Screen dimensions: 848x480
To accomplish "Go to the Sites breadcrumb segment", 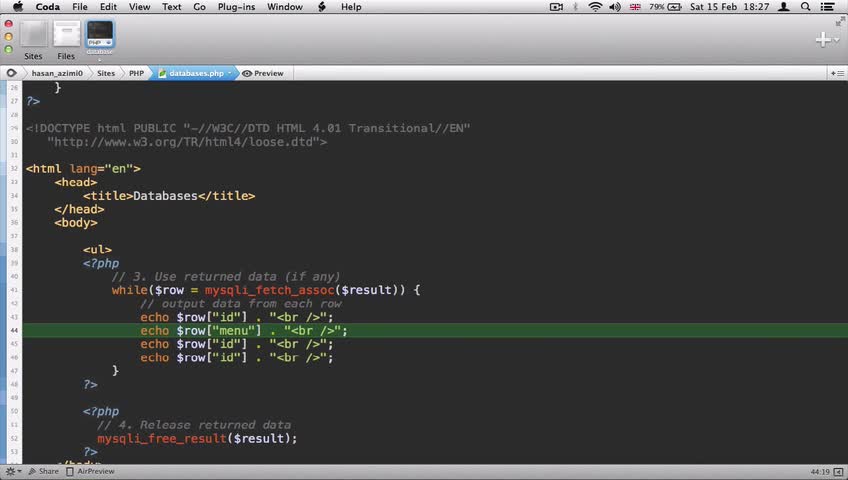I will (x=106, y=73).
